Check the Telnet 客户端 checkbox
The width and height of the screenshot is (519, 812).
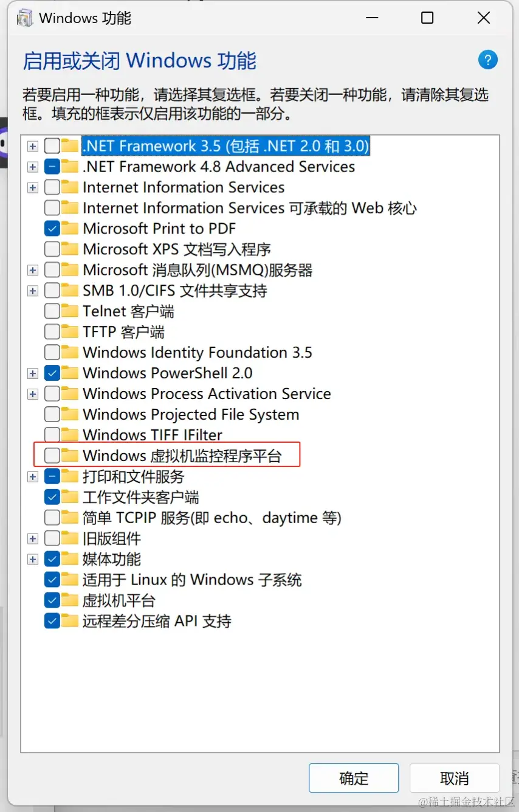pos(52,311)
